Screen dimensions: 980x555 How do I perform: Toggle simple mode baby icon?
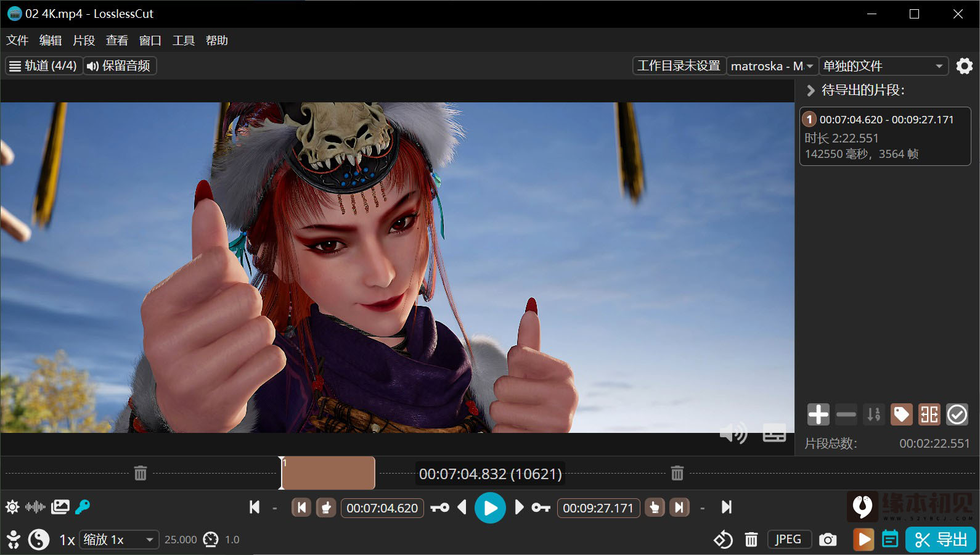click(13, 540)
